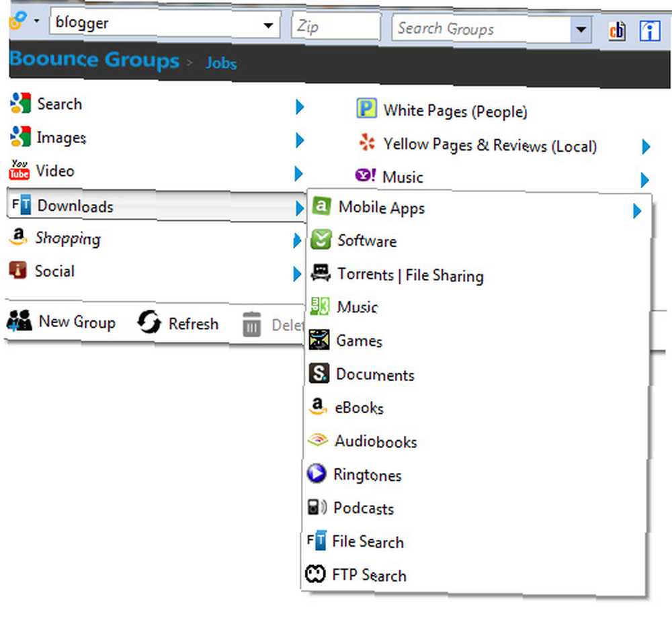Click the FT File Search icon

click(x=317, y=540)
